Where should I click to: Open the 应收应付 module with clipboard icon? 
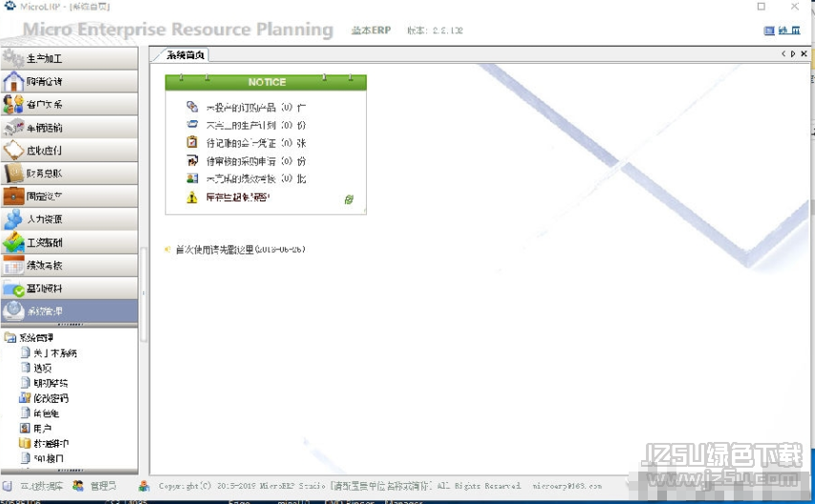[69, 150]
